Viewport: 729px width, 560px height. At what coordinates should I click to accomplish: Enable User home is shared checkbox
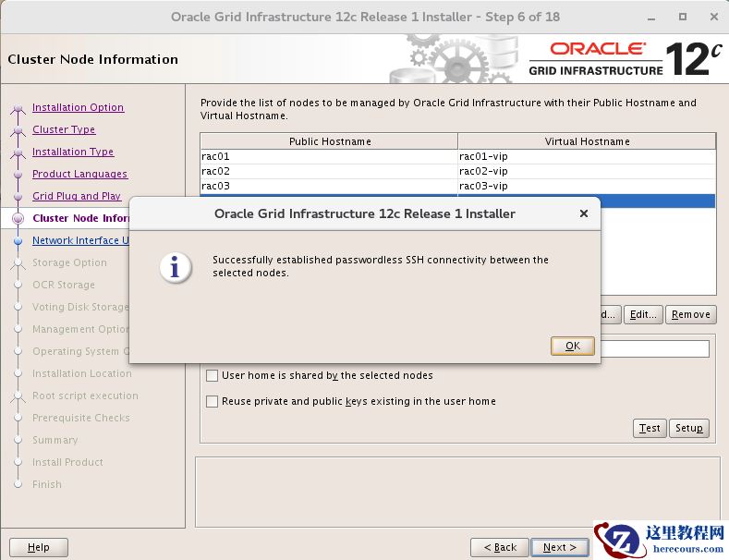212,375
